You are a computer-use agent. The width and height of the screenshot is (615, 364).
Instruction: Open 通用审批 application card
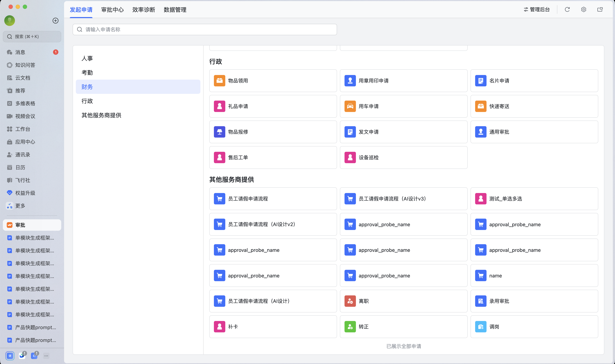point(534,132)
